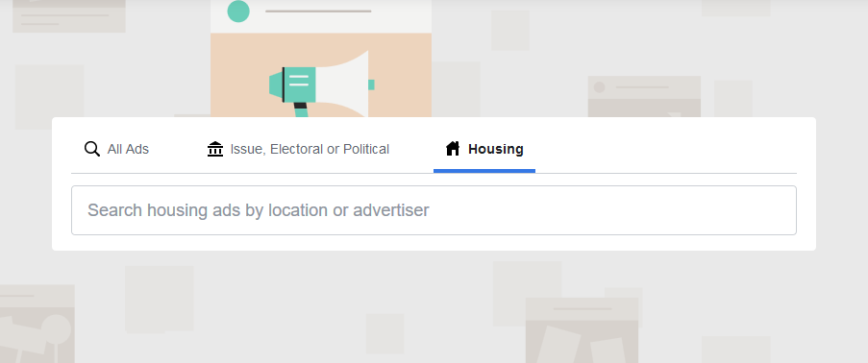Viewport: 868px width, 363px height.
Task: Click the background card with tilted papers
Action: pos(582,330)
